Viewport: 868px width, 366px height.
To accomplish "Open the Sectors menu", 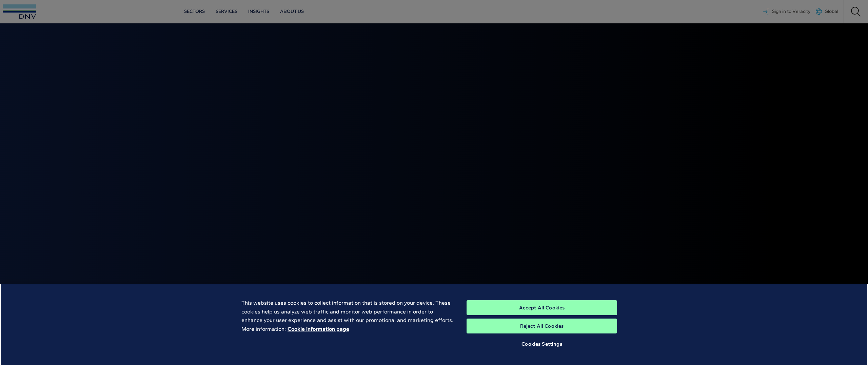I will point(194,12).
